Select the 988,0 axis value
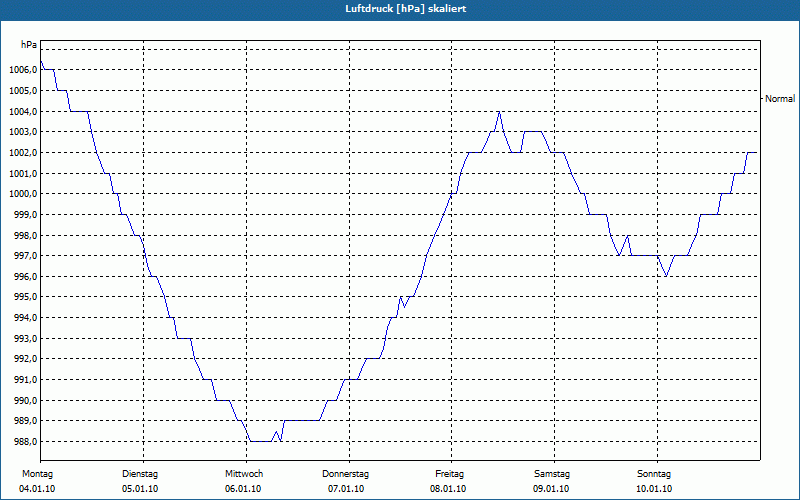Screen dimensions: 800x500 26,441
